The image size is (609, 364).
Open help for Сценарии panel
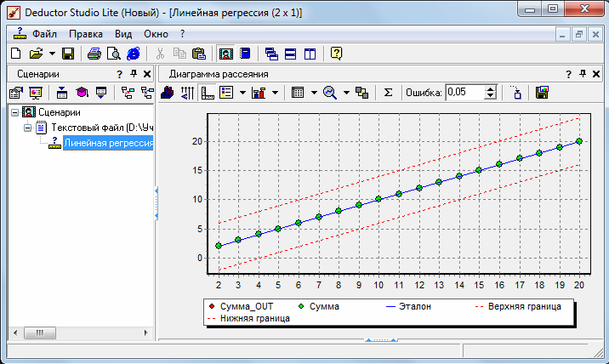pos(120,74)
